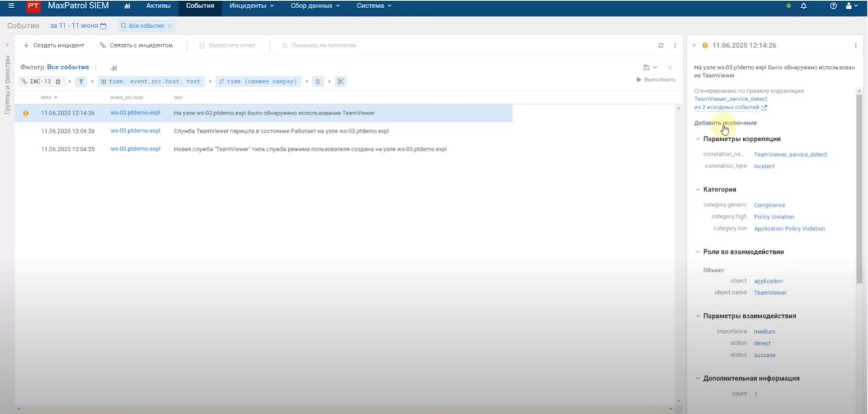This screenshot has width=868, height=414.
Task: Open the help question mark icon
Action: (833, 6)
